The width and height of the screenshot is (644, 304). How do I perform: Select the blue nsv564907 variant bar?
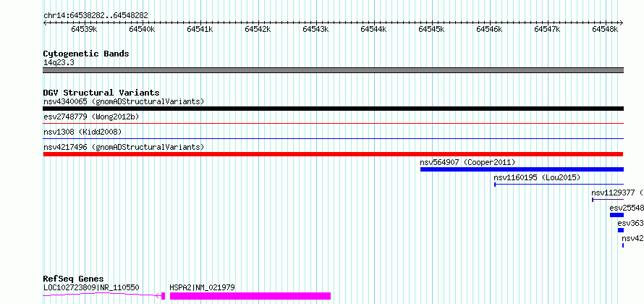pyautogui.click(x=522, y=169)
